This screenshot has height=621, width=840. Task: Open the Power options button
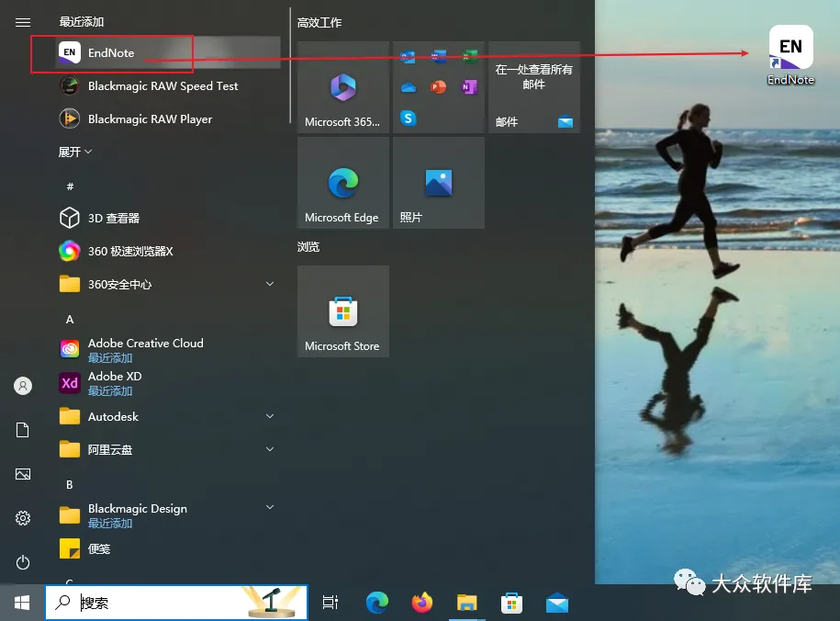pyautogui.click(x=23, y=562)
